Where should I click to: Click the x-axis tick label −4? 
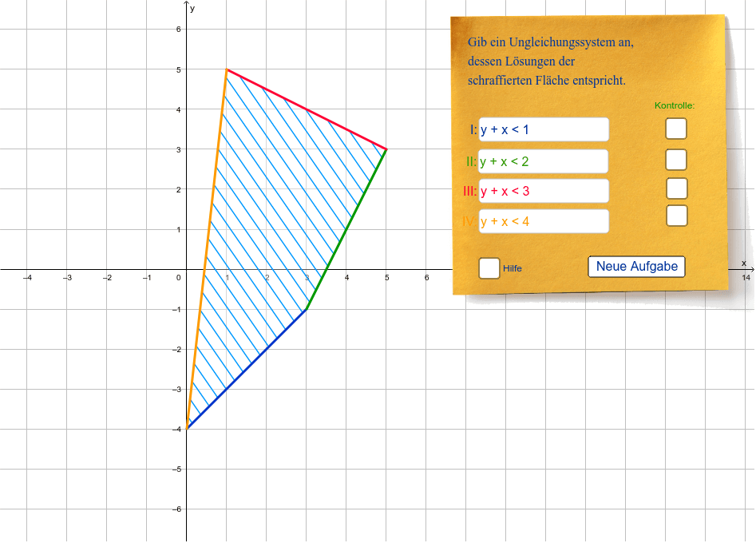[x=27, y=278]
